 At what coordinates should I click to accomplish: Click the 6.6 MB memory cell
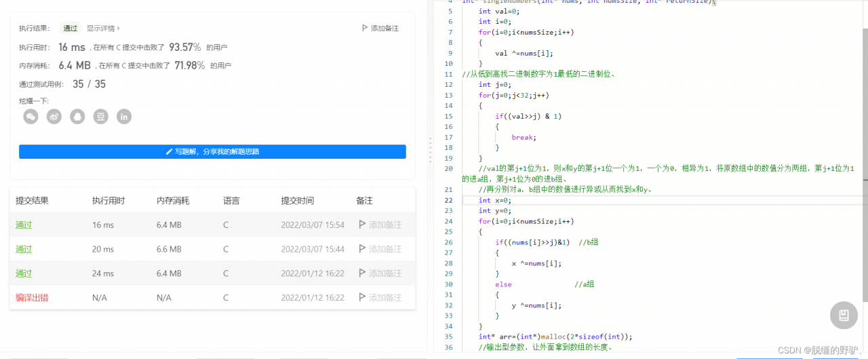[169, 249]
